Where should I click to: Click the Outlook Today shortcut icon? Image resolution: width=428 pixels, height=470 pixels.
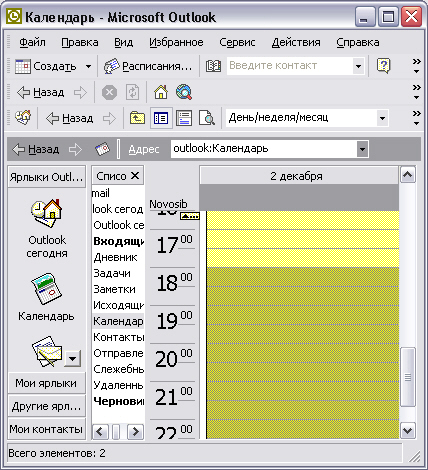[x=47, y=213]
